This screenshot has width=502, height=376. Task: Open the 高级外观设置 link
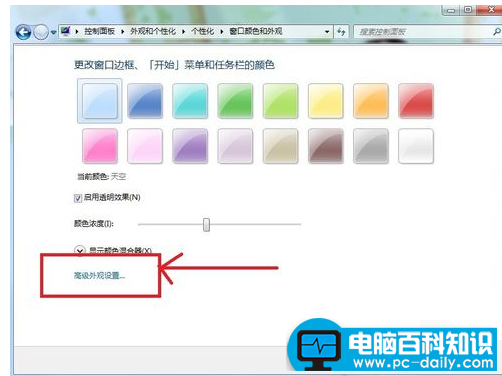[99, 276]
